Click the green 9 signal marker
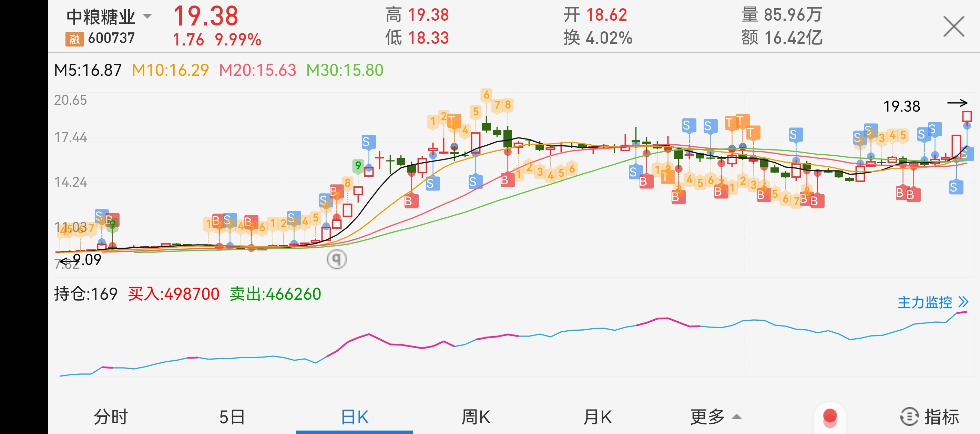 (358, 165)
